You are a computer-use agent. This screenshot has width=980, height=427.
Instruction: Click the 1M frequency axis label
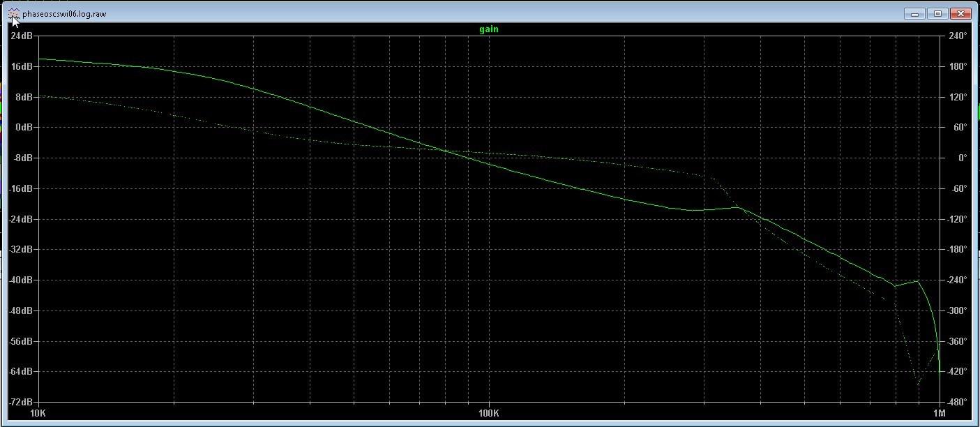[x=939, y=413]
